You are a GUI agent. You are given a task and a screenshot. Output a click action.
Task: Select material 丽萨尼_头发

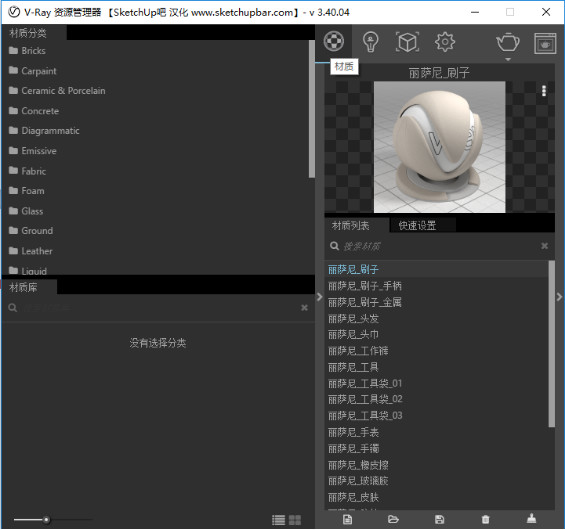click(x=436, y=319)
